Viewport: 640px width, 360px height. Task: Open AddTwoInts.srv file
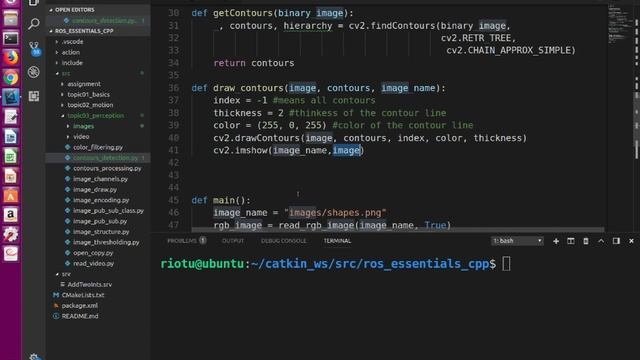tap(89, 284)
